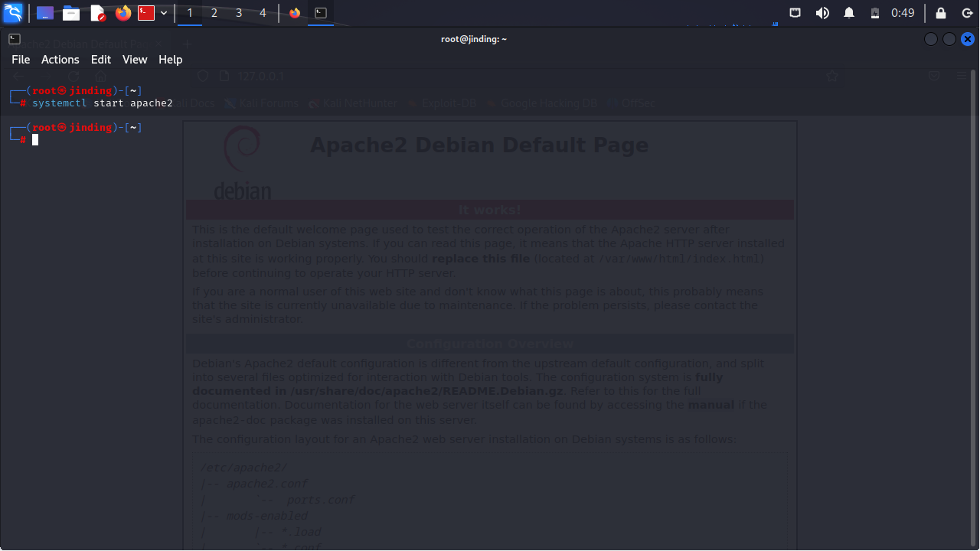Follow the 'manual' link on Apache page
980x551 pixels.
pyautogui.click(x=710, y=405)
